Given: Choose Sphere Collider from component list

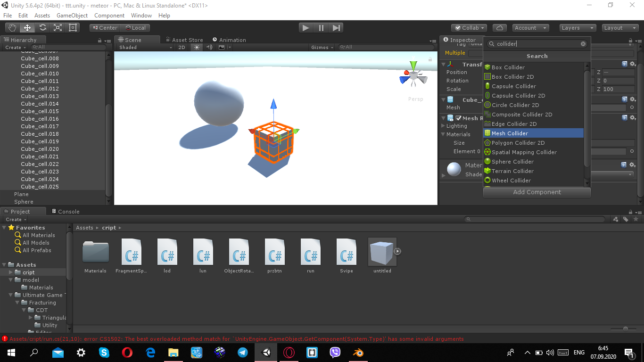Looking at the screenshot, I should pos(533,162).
